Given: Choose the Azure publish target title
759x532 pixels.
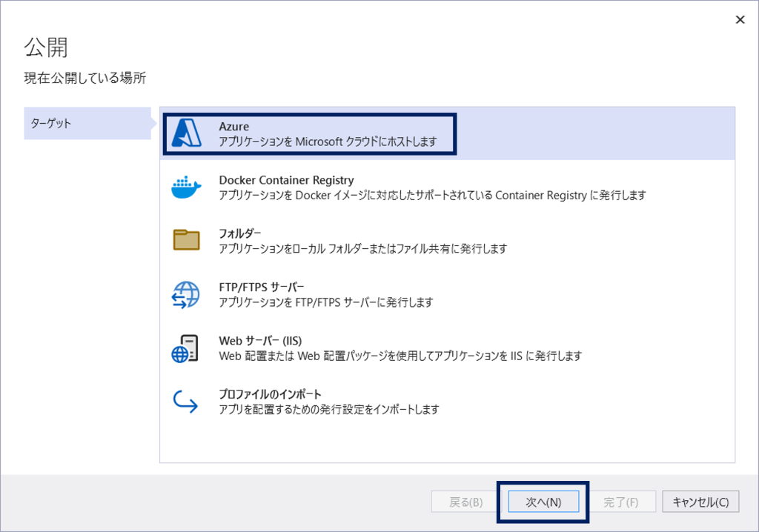Looking at the screenshot, I should click(x=233, y=127).
